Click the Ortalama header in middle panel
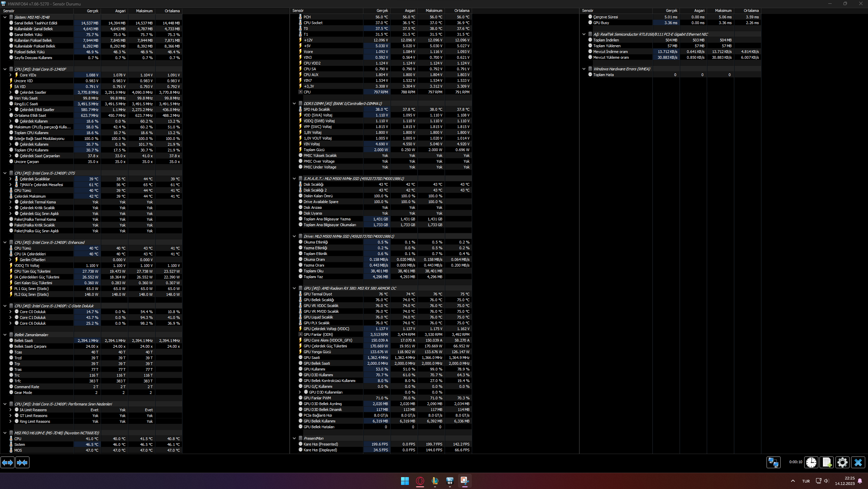Screen dimensions: 868x489 click(462, 11)
